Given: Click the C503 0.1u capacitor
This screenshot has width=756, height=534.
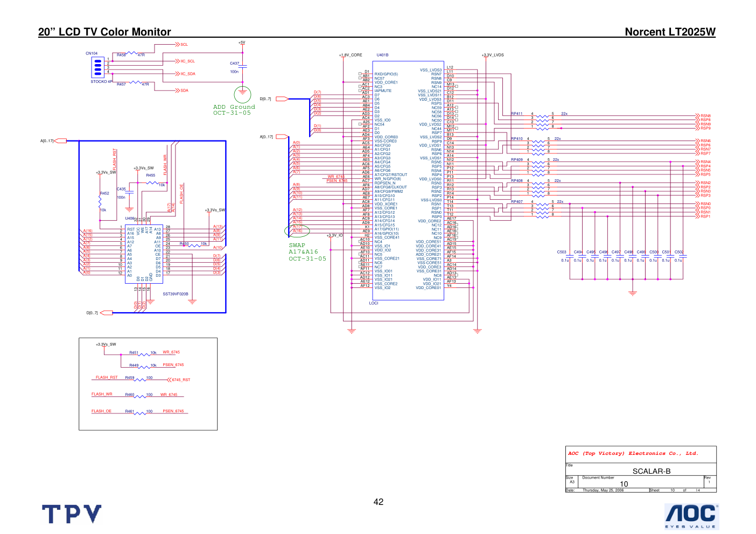Looking at the screenshot, I should [x=570, y=256].
